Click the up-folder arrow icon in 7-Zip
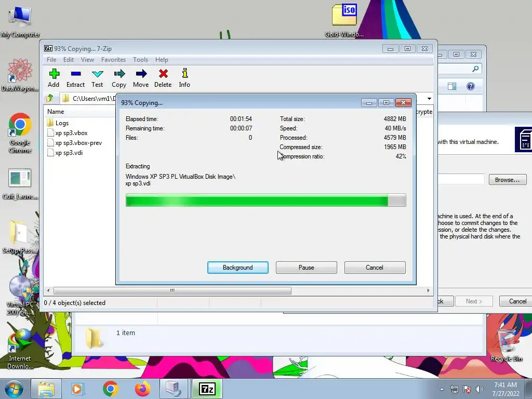Image resolution: width=532 pixels, height=399 pixels. 50,98
